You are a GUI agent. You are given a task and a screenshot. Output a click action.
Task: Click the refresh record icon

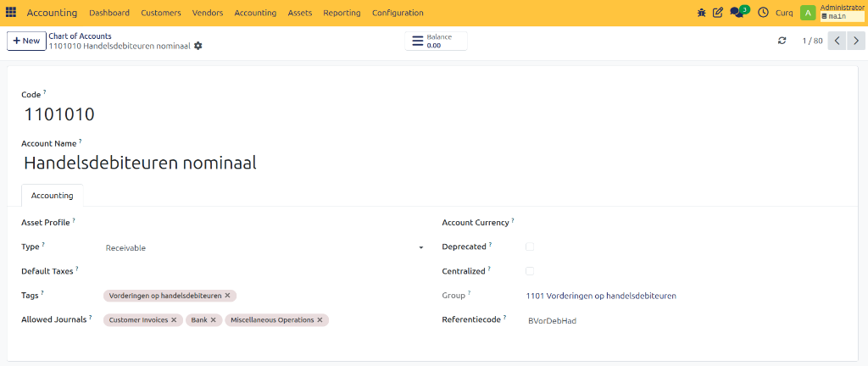782,41
